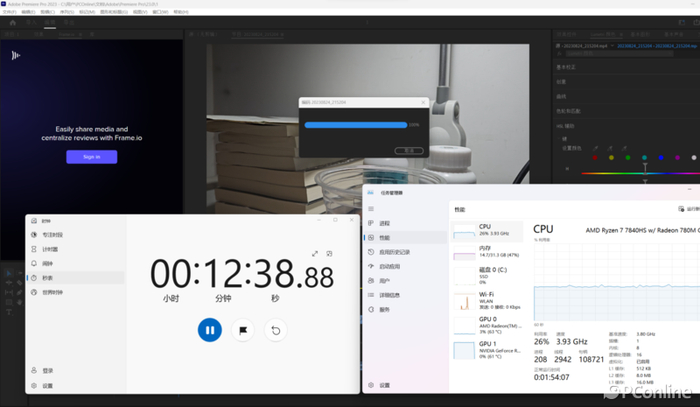Open 设置 in Clock app
Viewport: 700px width, 407px height.
pyautogui.click(x=76, y=386)
